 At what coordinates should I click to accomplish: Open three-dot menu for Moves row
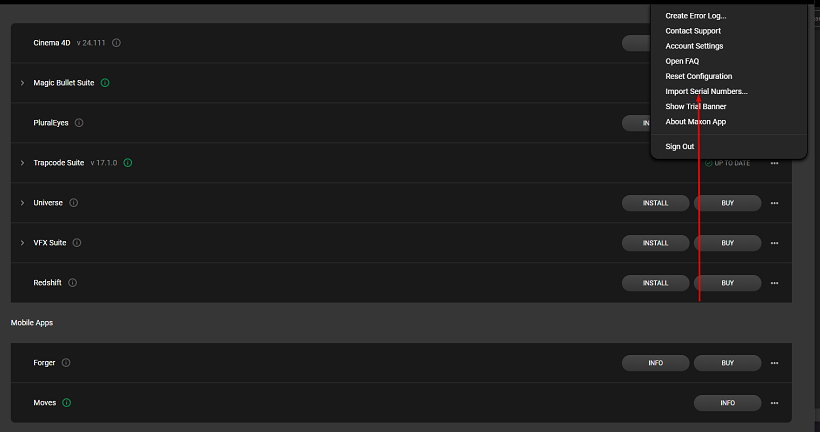(775, 403)
